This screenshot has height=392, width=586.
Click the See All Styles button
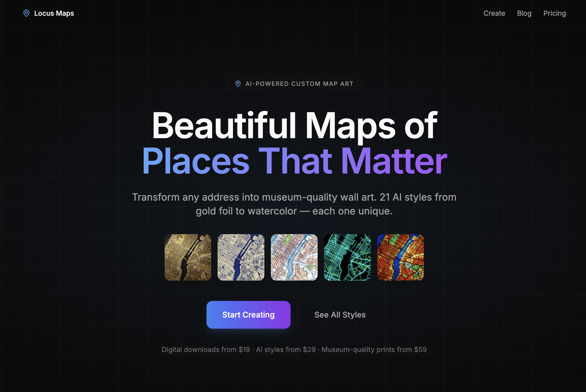340,315
